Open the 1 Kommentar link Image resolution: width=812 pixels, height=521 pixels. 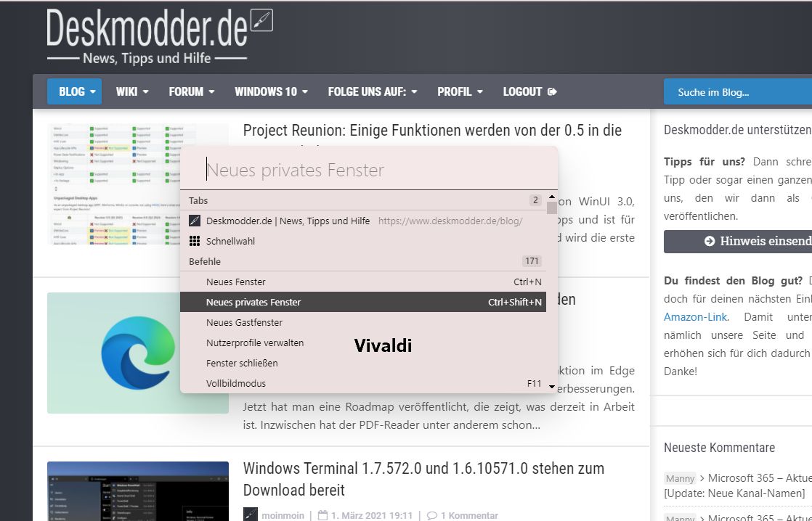[469, 515]
